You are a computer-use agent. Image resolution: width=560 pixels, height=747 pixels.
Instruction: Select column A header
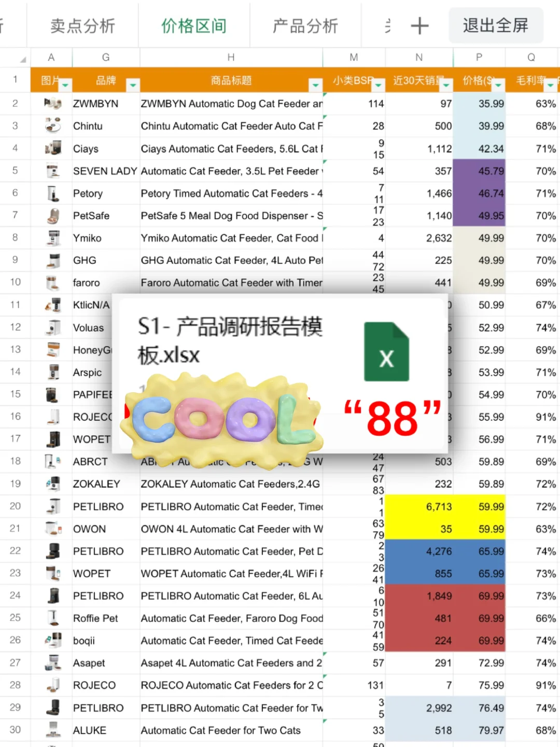coord(51,58)
